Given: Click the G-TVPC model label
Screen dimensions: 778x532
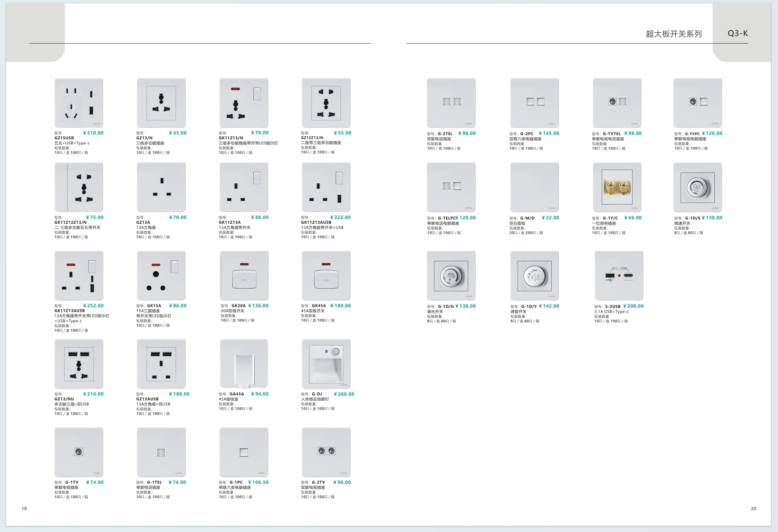Looking at the screenshot, I should pos(692,133).
